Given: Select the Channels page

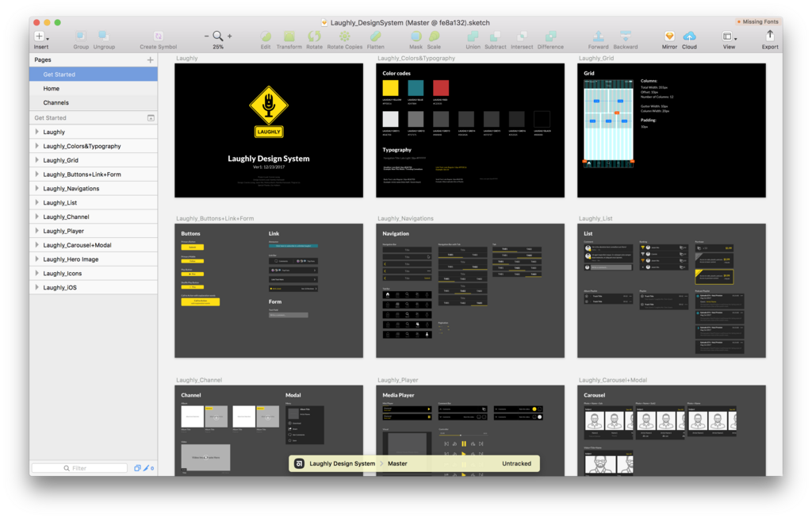Looking at the screenshot, I should [94, 102].
